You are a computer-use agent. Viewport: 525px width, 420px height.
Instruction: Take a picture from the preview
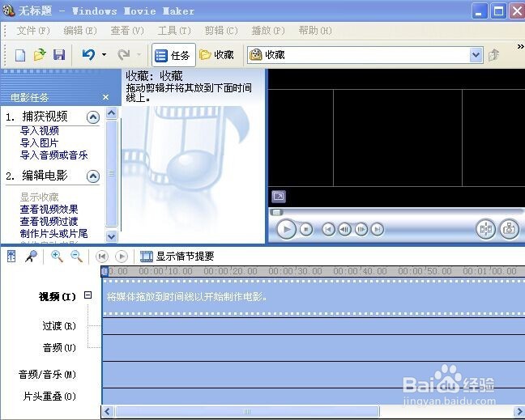[510, 229]
